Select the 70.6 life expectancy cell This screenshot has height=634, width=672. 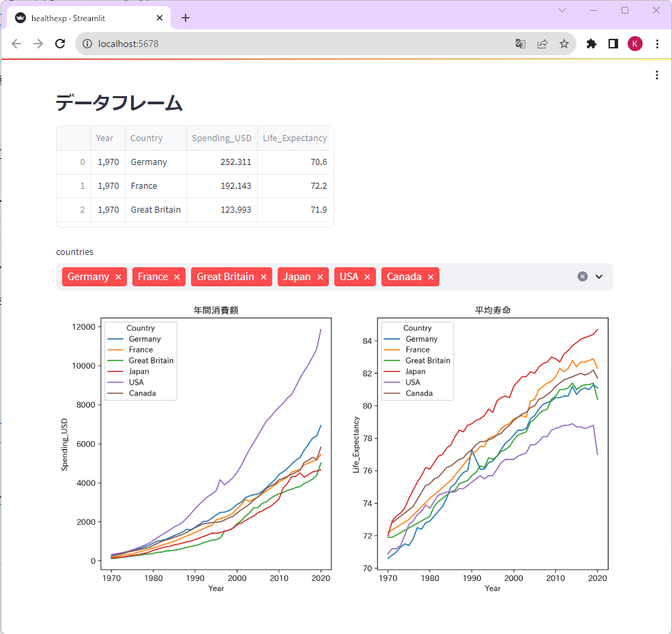click(x=295, y=162)
